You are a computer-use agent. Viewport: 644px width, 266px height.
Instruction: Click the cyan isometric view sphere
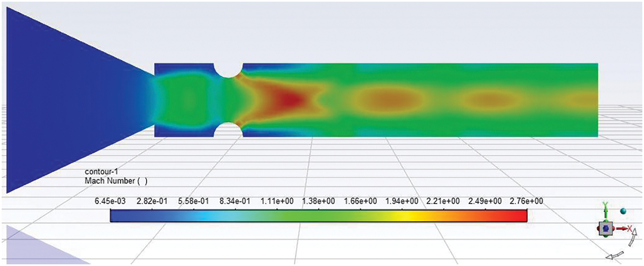click(623, 212)
